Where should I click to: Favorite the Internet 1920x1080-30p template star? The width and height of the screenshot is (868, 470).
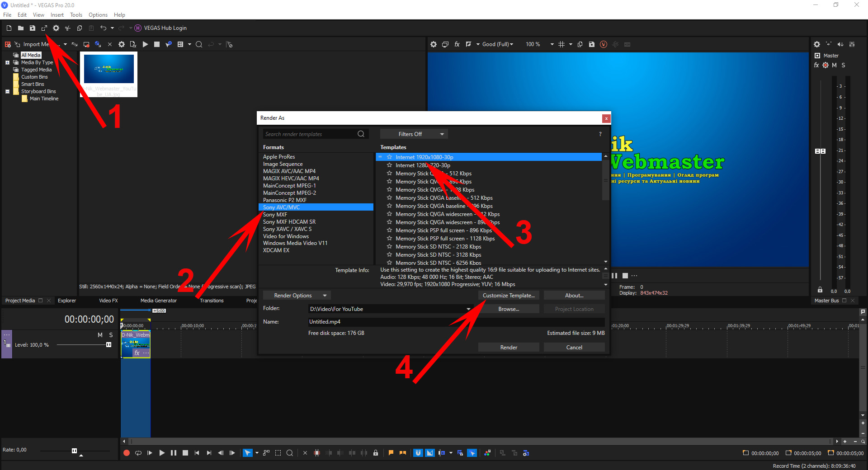click(389, 157)
